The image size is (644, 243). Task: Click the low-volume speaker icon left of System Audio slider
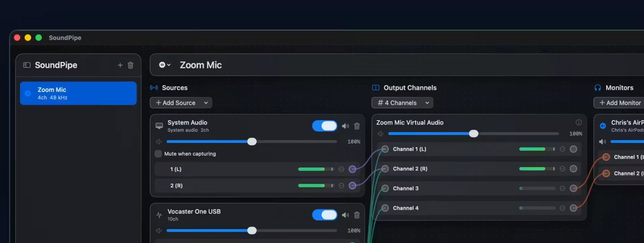[159, 141]
